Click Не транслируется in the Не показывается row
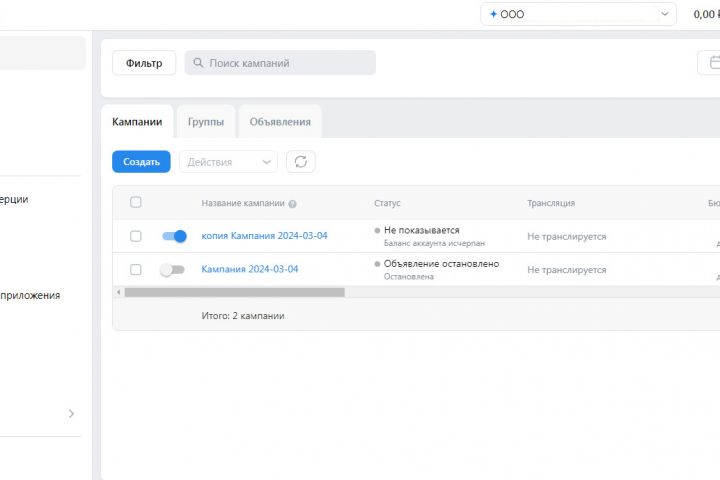The image size is (720, 480). [x=567, y=237]
